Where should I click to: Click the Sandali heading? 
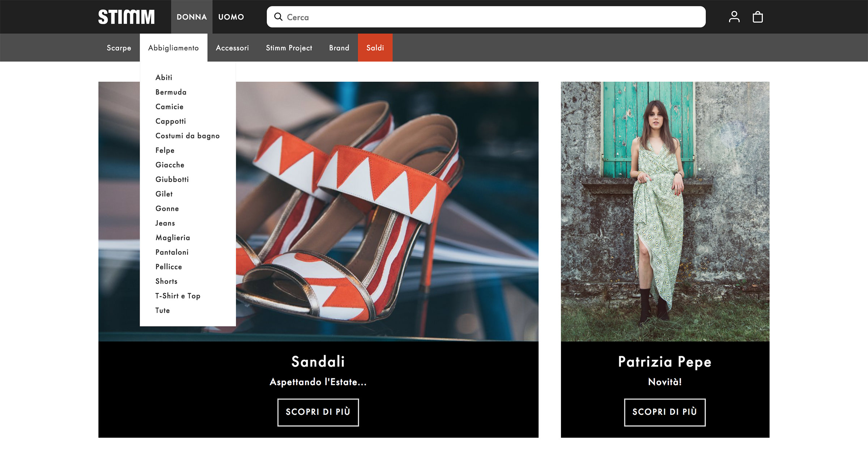click(x=318, y=362)
